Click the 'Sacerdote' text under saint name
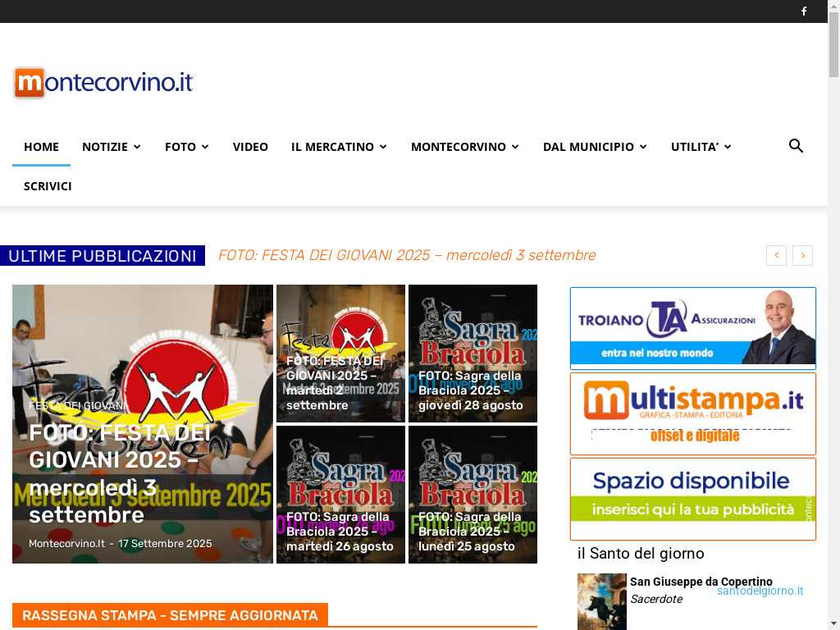This screenshot has height=630, width=840. [655, 599]
